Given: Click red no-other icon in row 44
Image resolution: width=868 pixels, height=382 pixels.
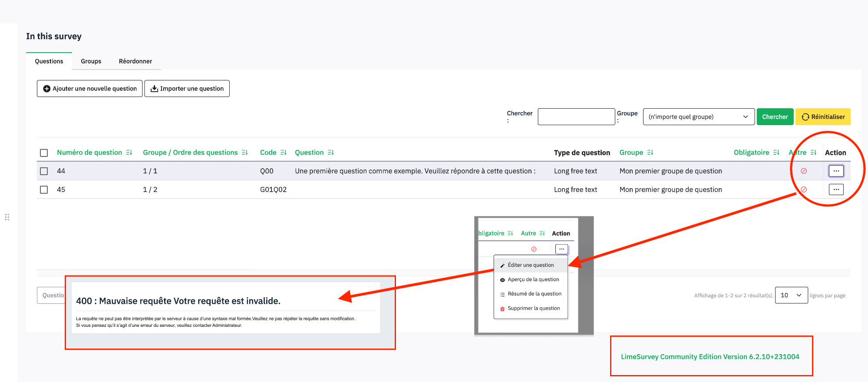Looking at the screenshot, I should coord(804,171).
